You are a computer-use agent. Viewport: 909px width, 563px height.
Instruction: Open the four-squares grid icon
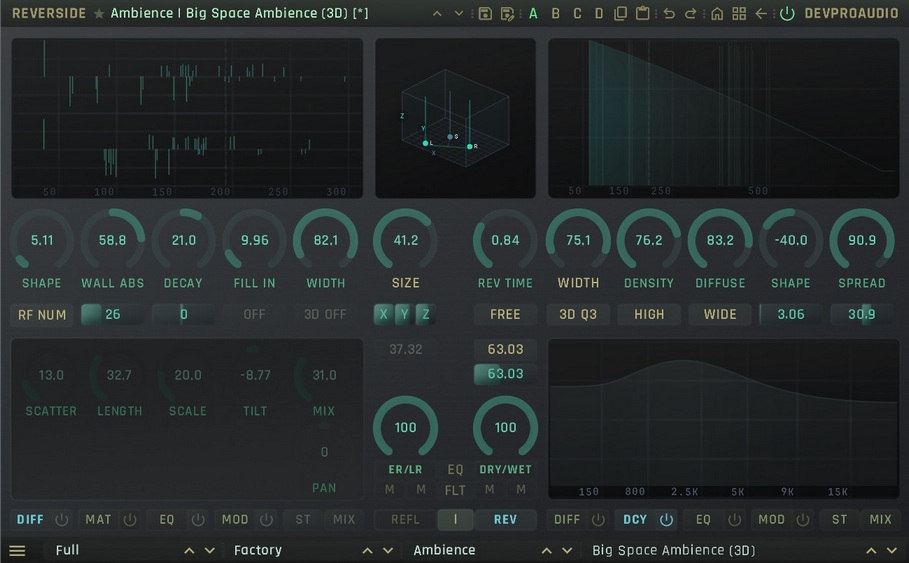pos(739,13)
